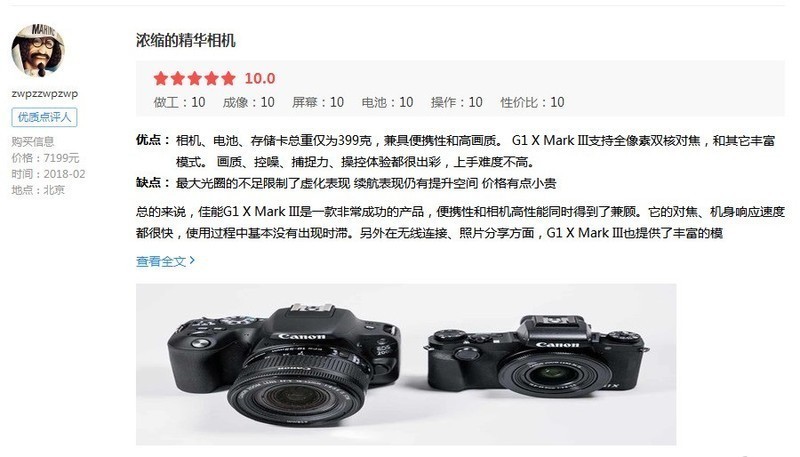800x457 pixels.
Task: Expand the full review via 查看全文
Action: [161, 262]
